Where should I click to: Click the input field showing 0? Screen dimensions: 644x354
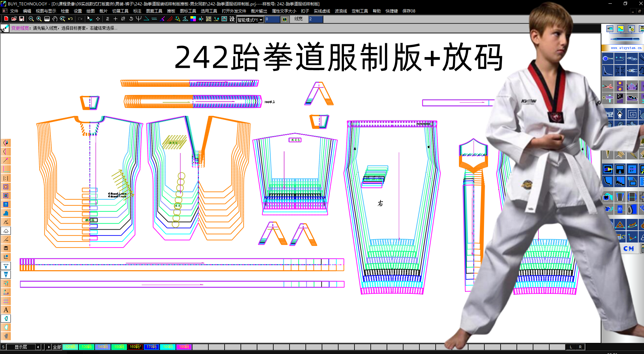pyautogui.click(x=272, y=19)
